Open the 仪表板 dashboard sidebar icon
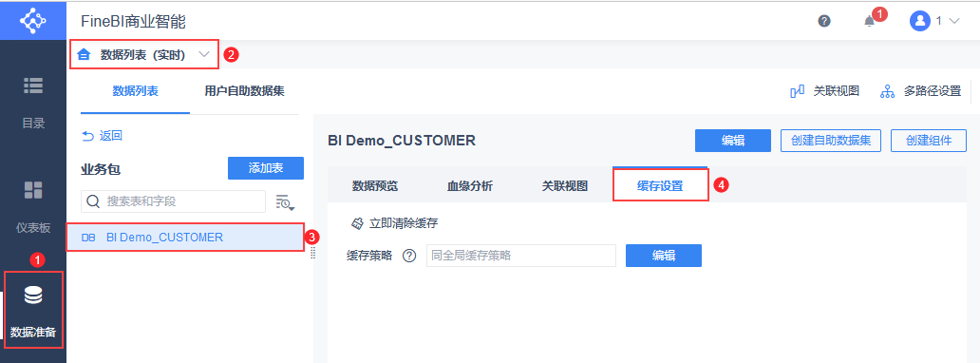 tap(33, 190)
